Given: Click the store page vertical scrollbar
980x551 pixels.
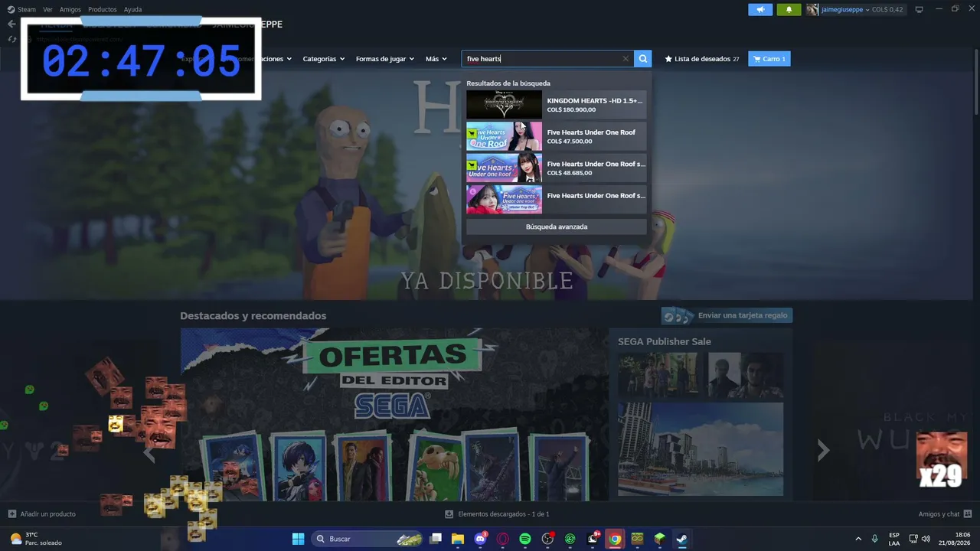Looking at the screenshot, I should [976, 82].
